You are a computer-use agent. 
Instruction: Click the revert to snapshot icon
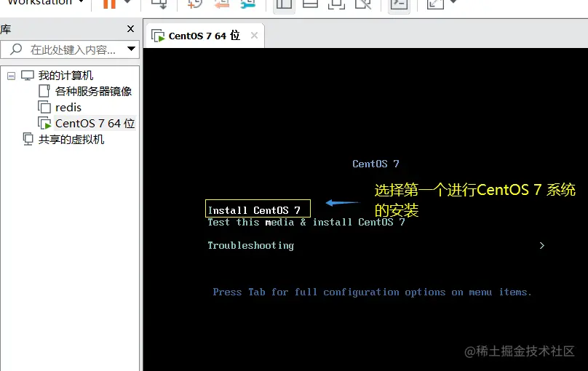222,4
